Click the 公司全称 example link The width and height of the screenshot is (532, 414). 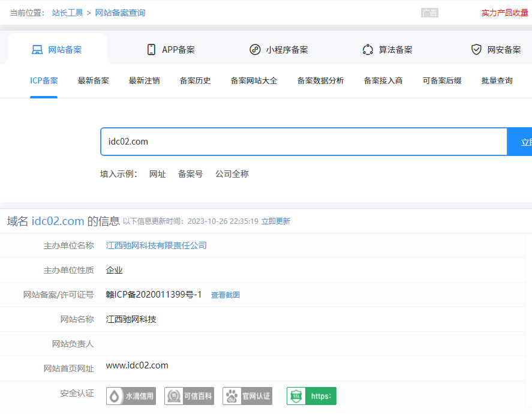coord(232,174)
